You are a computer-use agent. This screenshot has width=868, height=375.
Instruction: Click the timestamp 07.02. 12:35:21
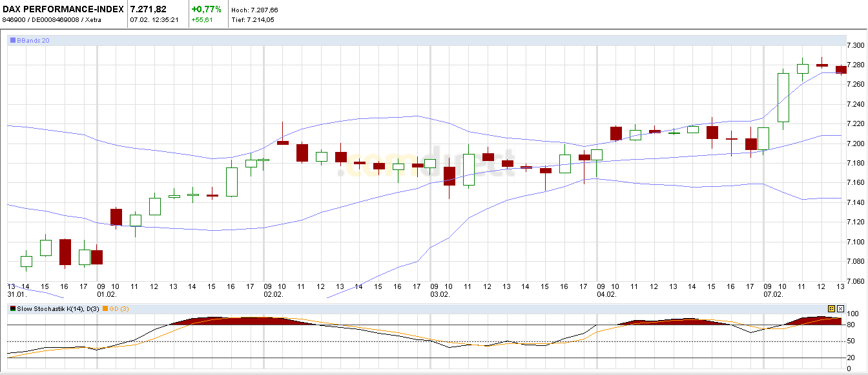tap(154, 20)
